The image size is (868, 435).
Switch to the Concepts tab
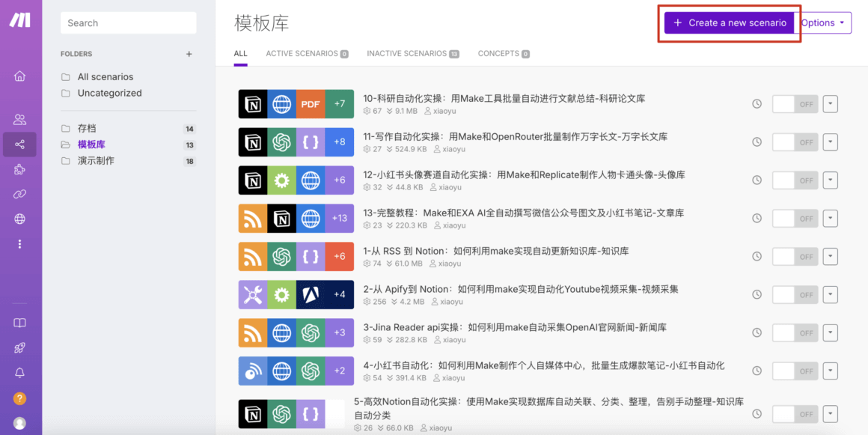(x=503, y=54)
